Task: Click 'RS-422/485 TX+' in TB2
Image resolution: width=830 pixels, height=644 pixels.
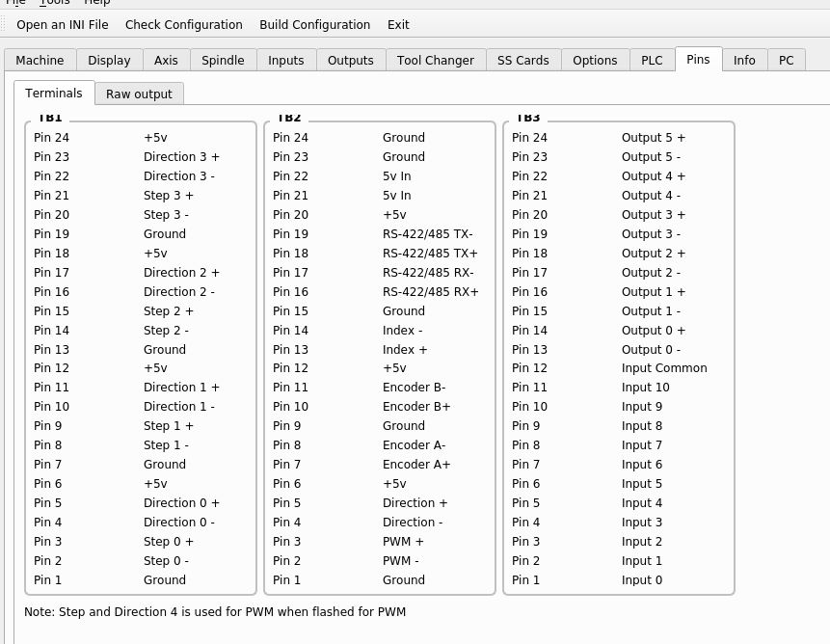Action: click(x=430, y=253)
